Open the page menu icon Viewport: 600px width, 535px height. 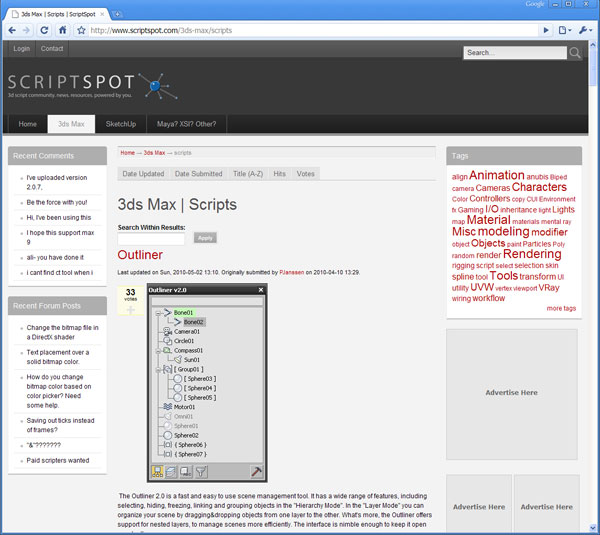pos(565,30)
